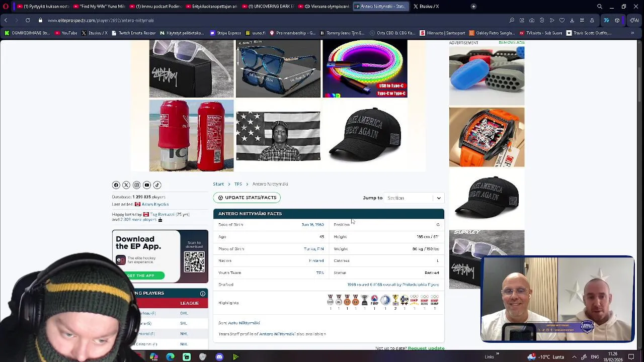The width and height of the screenshot is (644, 362).
Task: Open the Copilot taskbar icon
Action: tap(154, 357)
